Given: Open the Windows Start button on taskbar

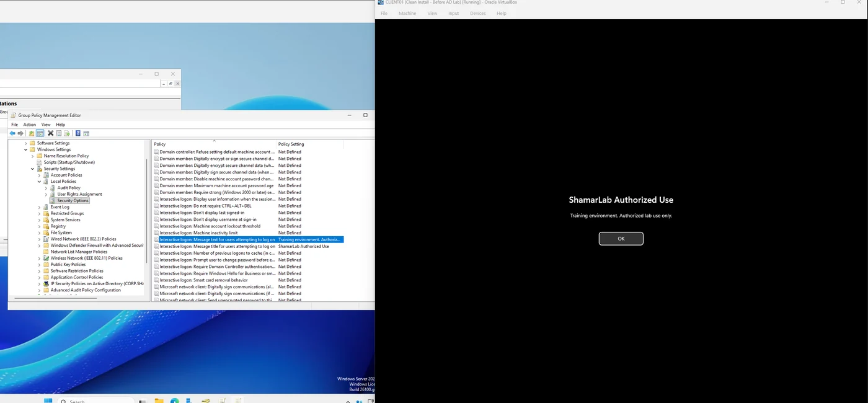Looking at the screenshot, I should click(48, 401).
